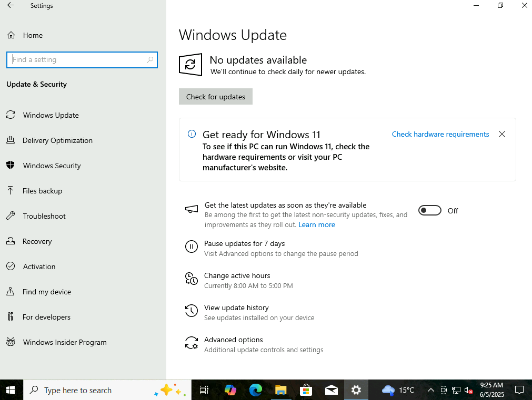The image size is (532, 400).
Task: Select the Find my device icon
Action: tap(11, 292)
